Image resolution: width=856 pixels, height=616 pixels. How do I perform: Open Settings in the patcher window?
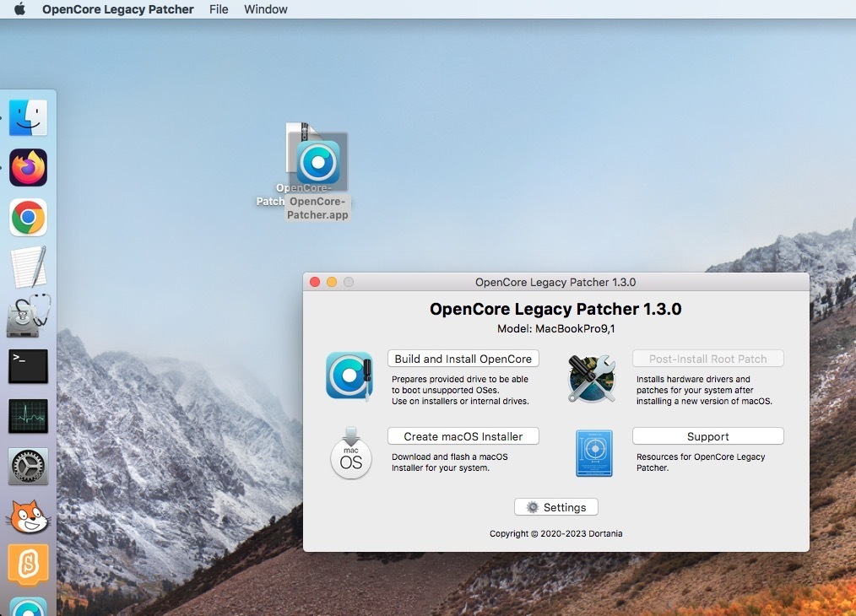pyautogui.click(x=555, y=507)
